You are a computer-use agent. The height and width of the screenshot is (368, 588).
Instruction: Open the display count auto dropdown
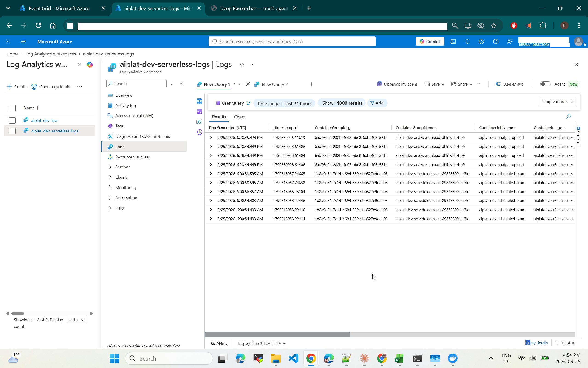click(77, 319)
